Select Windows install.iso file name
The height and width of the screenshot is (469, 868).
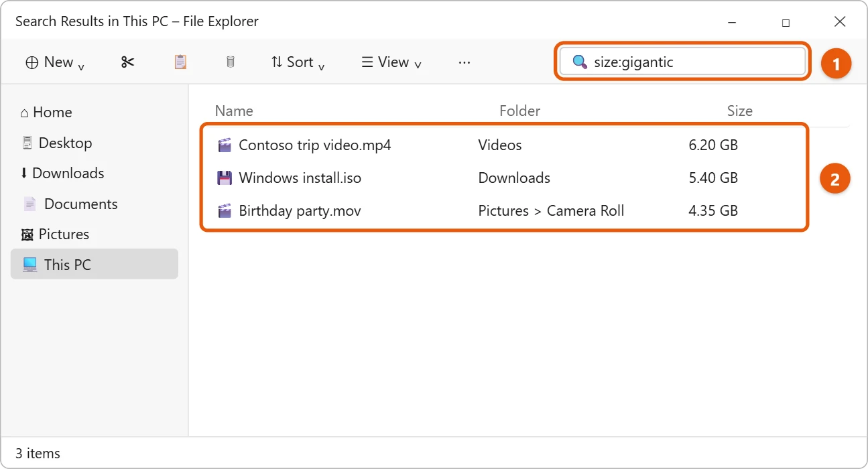[300, 178]
